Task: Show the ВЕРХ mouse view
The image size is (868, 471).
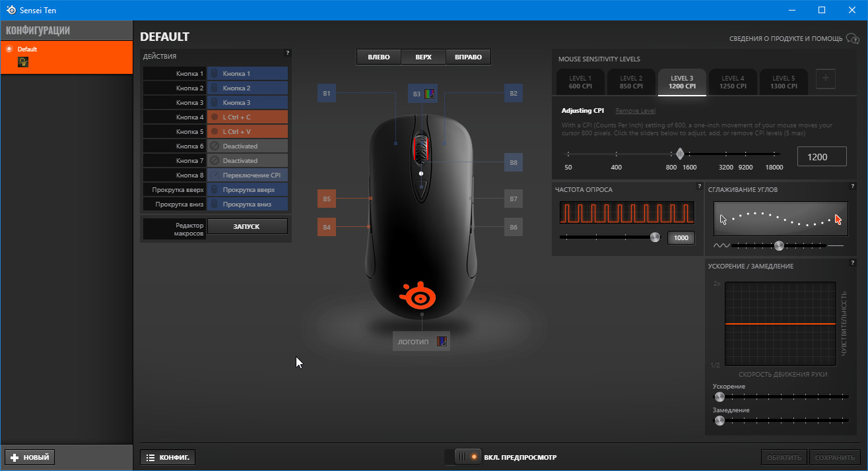Action: pyautogui.click(x=424, y=57)
